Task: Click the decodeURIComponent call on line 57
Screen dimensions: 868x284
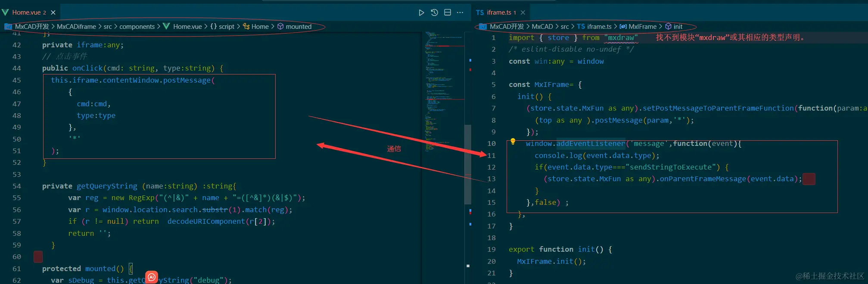Action: pyautogui.click(x=206, y=221)
